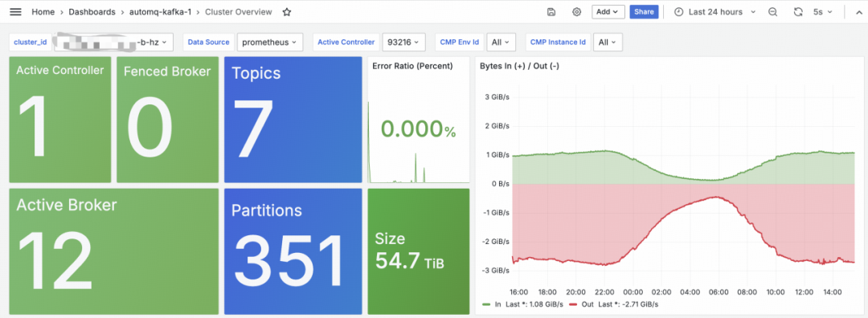Click the Topics panel title
868x318 pixels.
tap(256, 73)
